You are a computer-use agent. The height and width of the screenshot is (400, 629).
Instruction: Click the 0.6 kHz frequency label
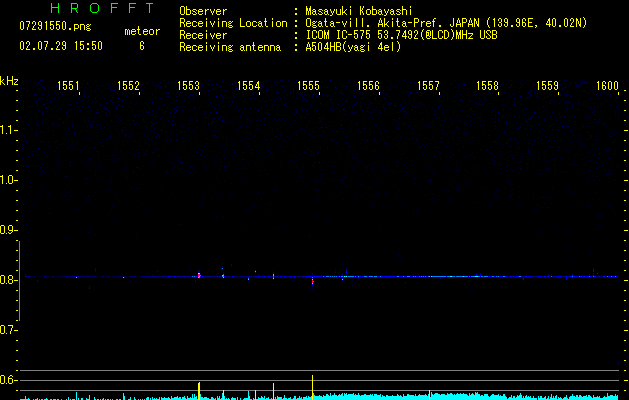pos(8,380)
